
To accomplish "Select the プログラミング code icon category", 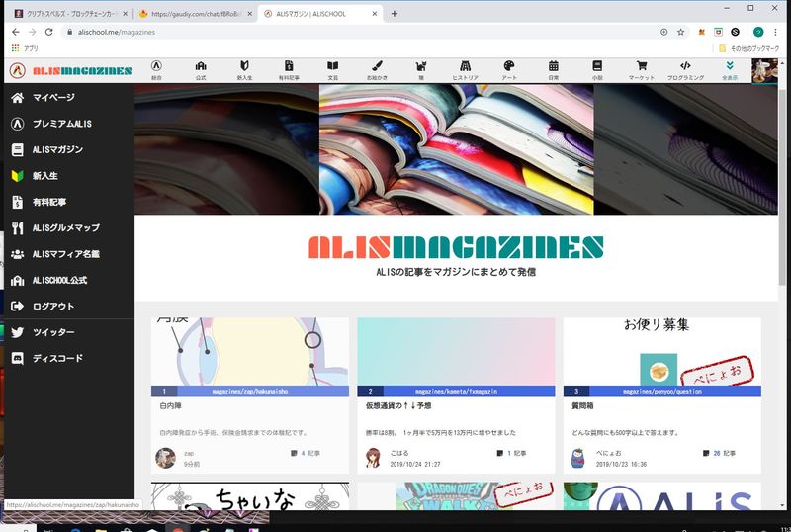I will coord(685,66).
